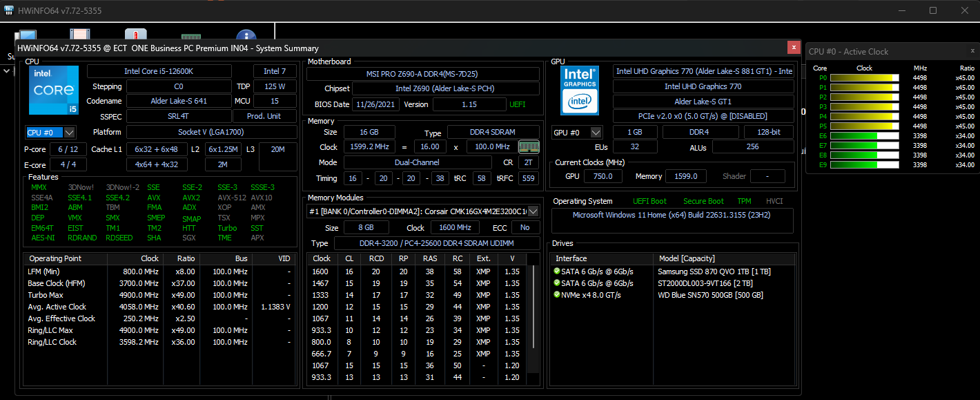980x400 pixels.
Task: Click the RAM stick icon beside 100.0 MHz
Action: (x=529, y=146)
